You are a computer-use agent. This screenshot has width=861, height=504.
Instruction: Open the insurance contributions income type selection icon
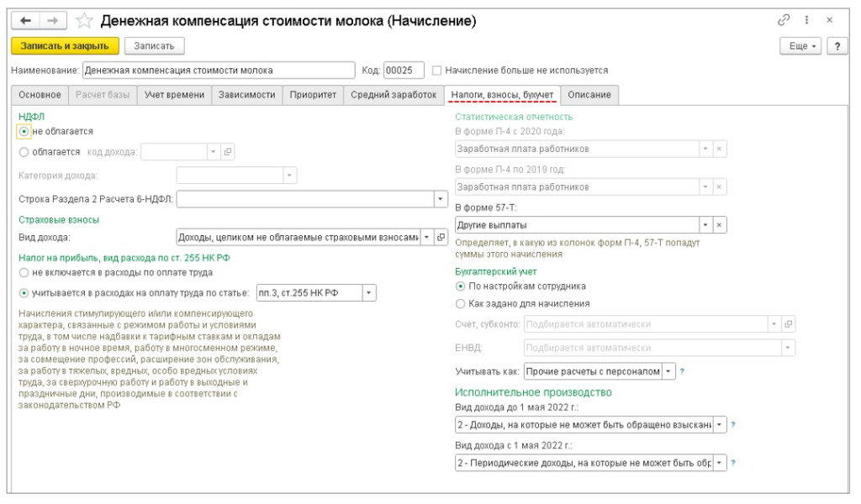click(x=441, y=238)
